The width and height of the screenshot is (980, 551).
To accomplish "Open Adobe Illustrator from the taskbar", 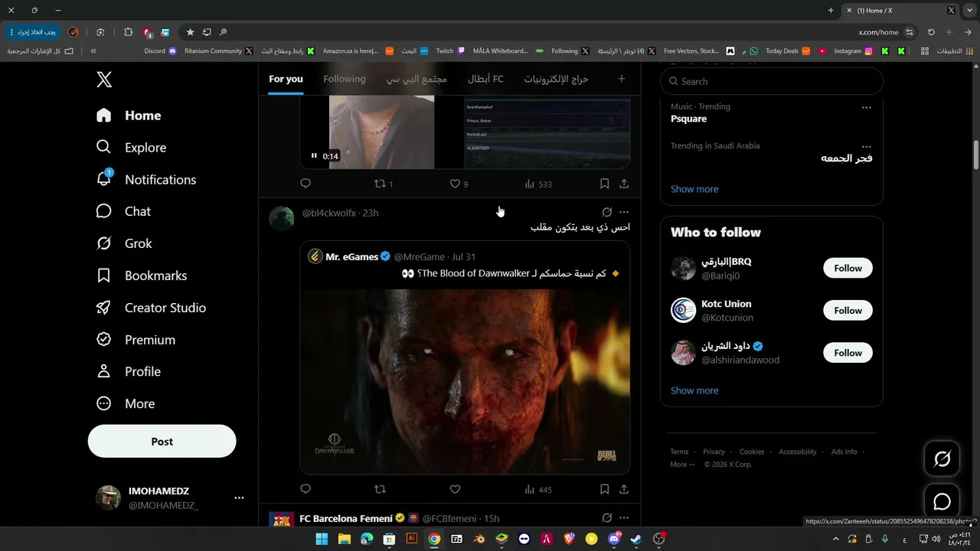I will click(411, 539).
